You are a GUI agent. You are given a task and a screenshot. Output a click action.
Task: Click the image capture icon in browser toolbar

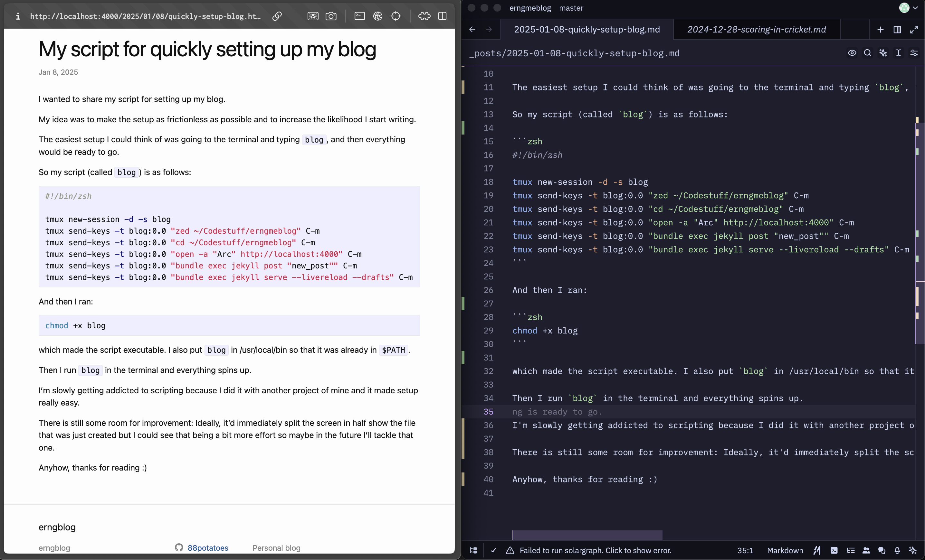313,16
